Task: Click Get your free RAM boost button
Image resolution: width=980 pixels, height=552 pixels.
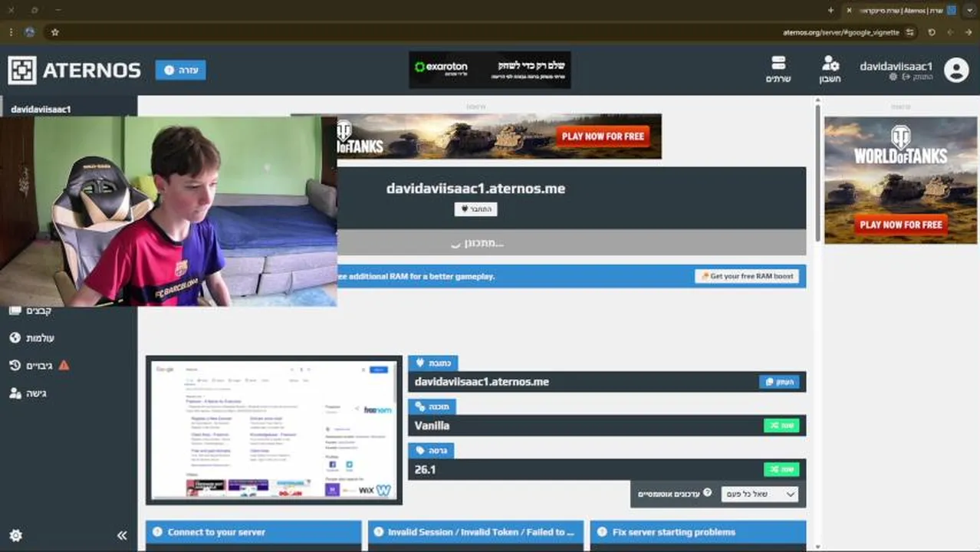Action: pos(747,276)
